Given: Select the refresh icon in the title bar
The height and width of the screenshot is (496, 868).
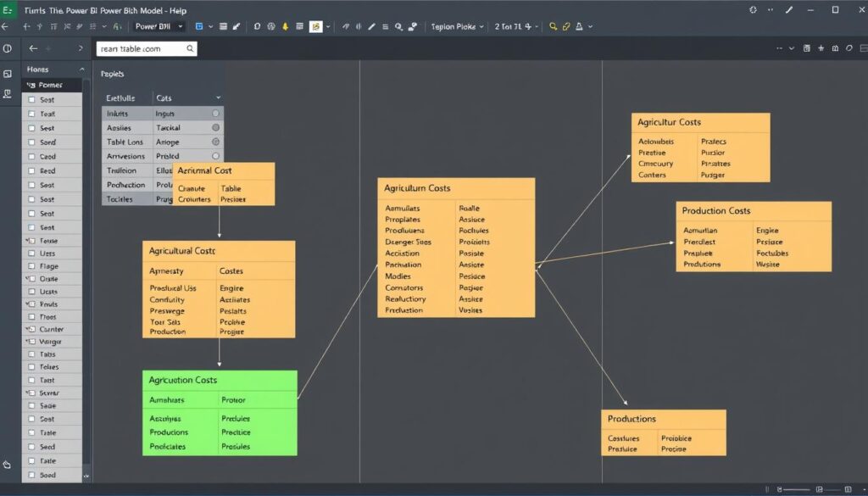Looking at the screenshot, I should [x=754, y=9].
